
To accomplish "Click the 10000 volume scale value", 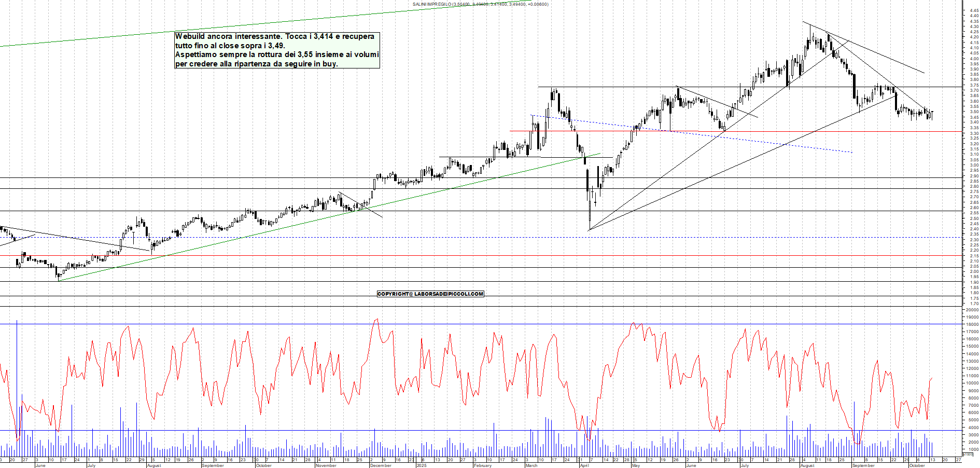I will point(971,383).
